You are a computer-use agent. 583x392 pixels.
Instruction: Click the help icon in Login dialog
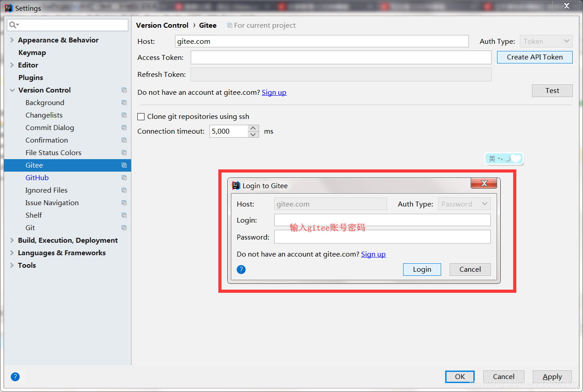point(241,269)
